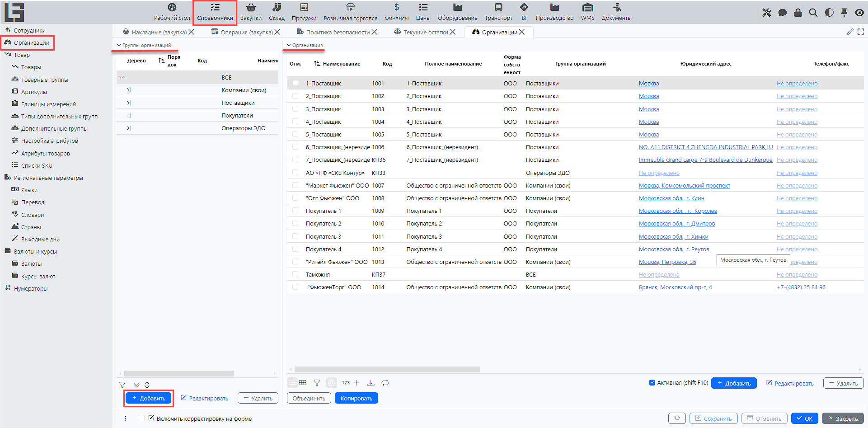The height and width of the screenshot is (428, 868).
Task: Click the horizontal scrollbar under organizations table
Action: 387,369
